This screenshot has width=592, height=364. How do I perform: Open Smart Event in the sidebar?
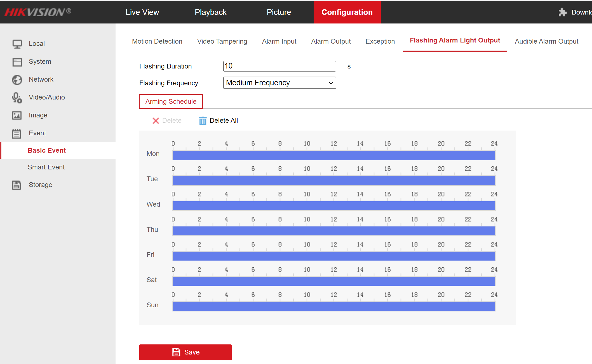(x=46, y=167)
